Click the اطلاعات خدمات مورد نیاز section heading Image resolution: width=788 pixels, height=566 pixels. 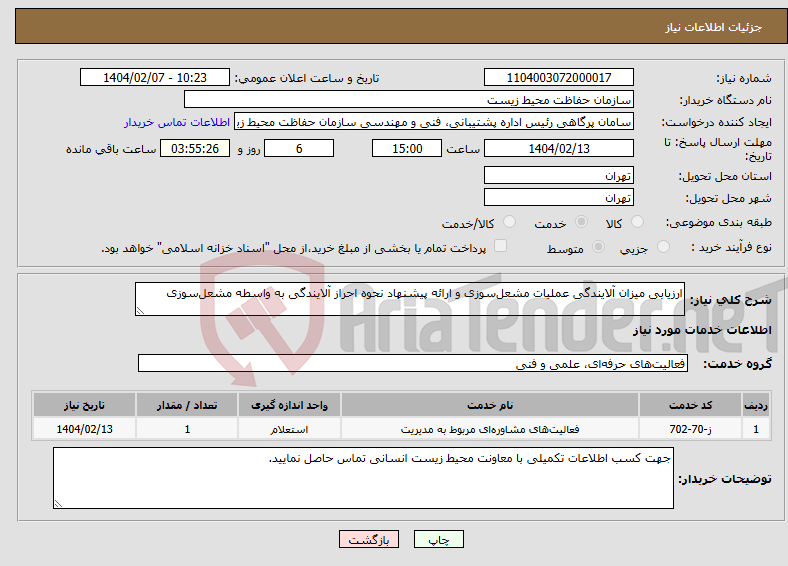(x=702, y=330)
